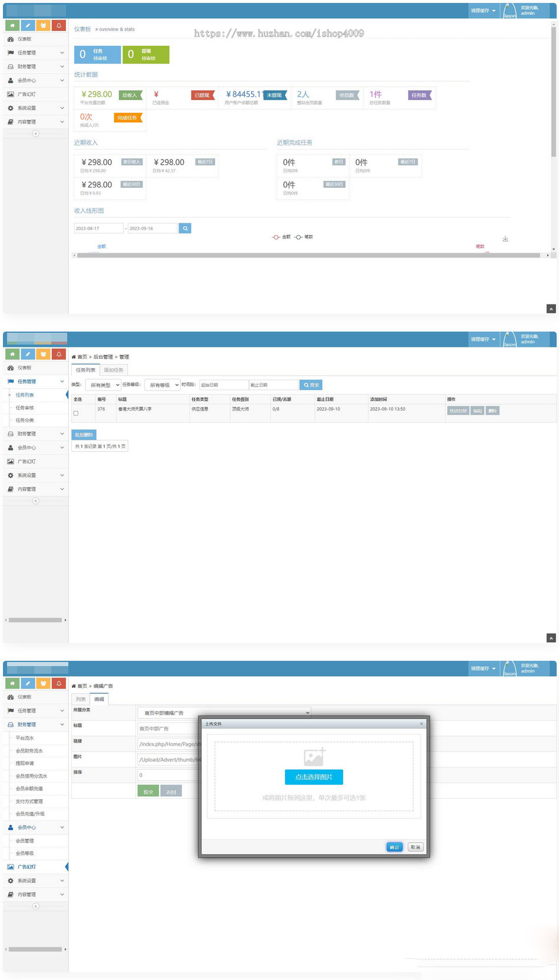Image resolution: width=559 pixels, height=980 pixels.
Task: Click red bell shortcut on edit advert page
Action: pyautogui.click(x=59, y=683)
